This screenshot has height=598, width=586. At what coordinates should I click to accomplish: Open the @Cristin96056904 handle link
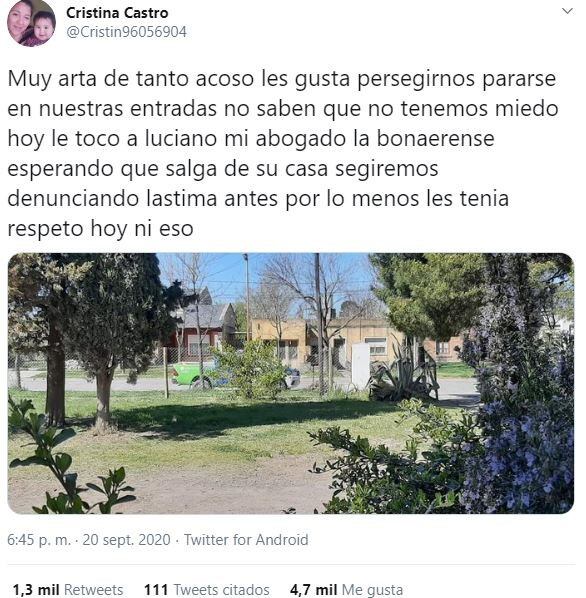[x=127, y=32]
